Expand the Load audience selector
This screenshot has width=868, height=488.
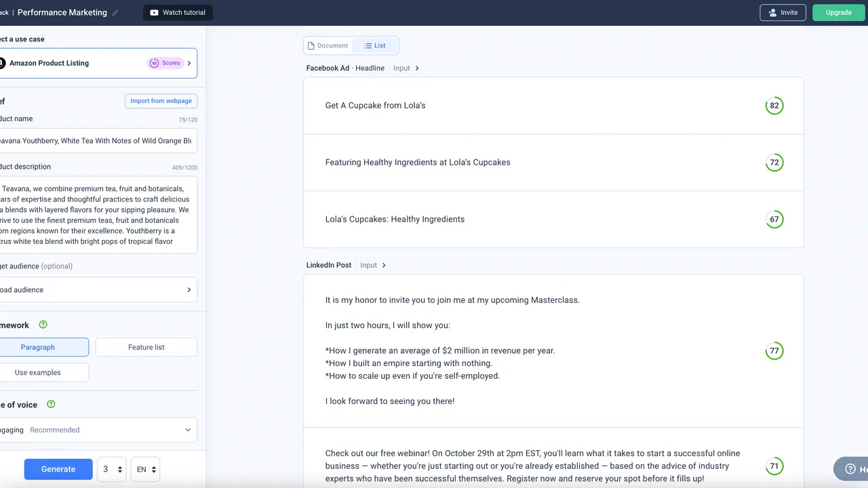pos(98,289)
